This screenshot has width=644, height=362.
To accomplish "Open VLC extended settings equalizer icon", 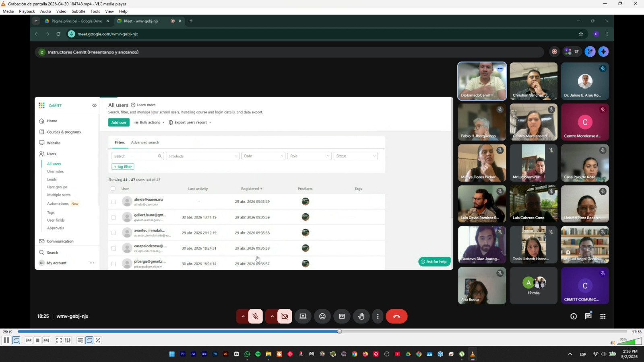I will tap(68, 340).
